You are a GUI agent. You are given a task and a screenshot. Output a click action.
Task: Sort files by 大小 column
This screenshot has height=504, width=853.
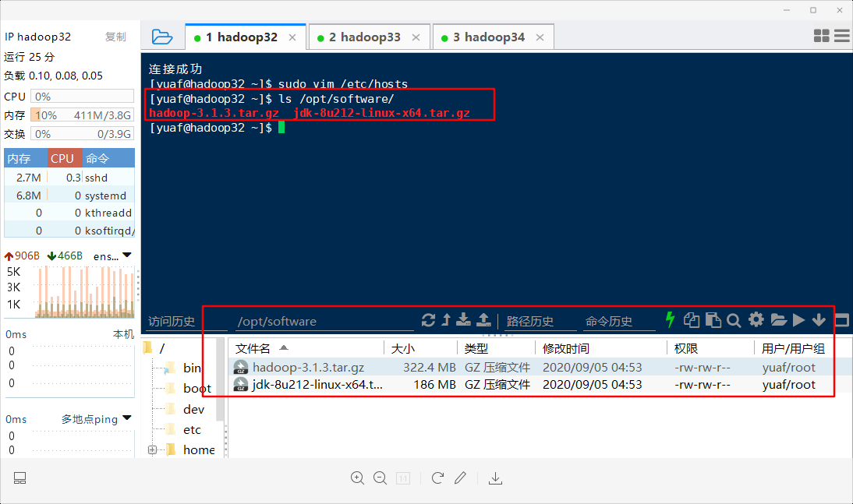click(421, 348)
